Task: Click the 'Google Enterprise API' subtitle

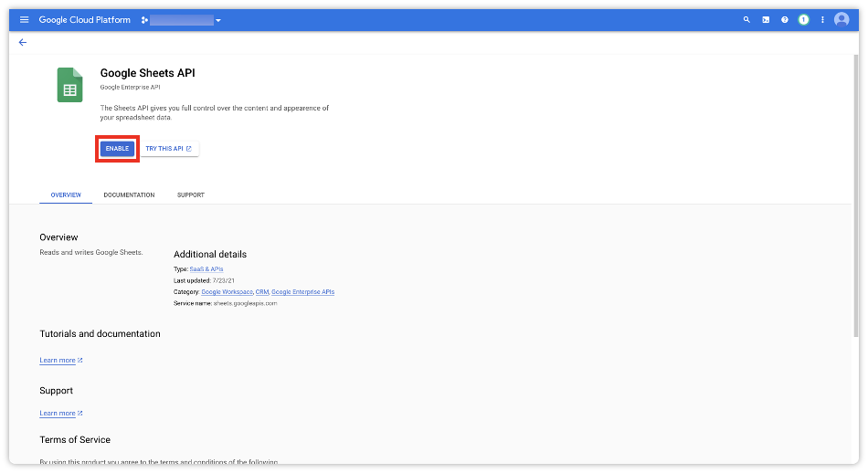Action: [130, 88]
